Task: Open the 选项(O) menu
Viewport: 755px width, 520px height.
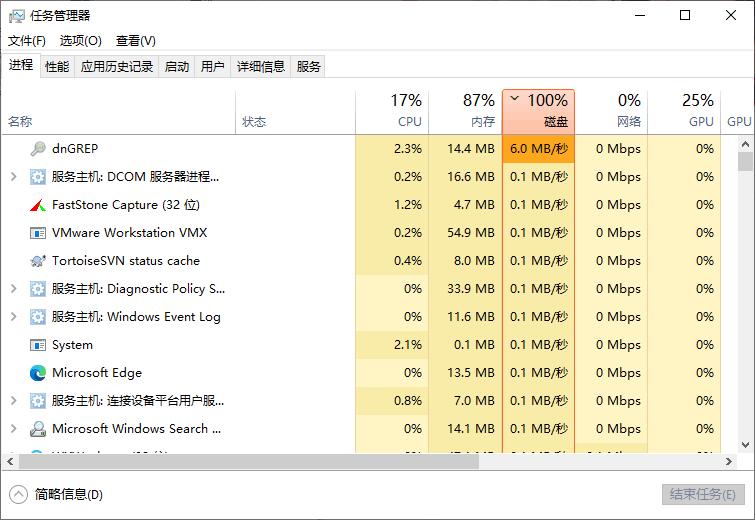Action: 80,40
